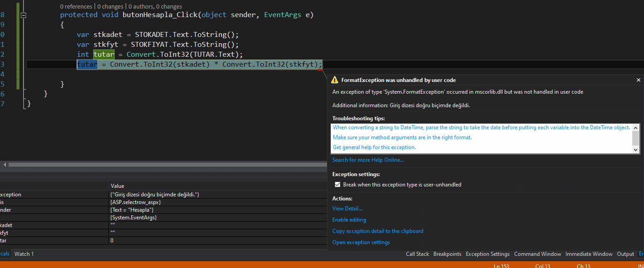Select the exception value 'Giriş dizesi doğru biçimde değildi.'
The width and height of the screenshot is (644, 268).
(x=217, y=195)
